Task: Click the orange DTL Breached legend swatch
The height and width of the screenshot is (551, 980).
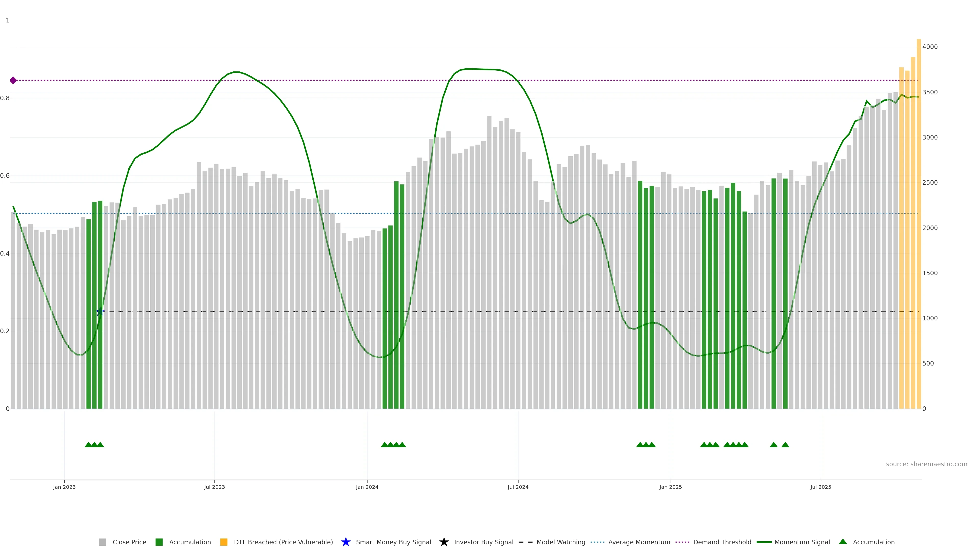Action: tap(224, 542)
